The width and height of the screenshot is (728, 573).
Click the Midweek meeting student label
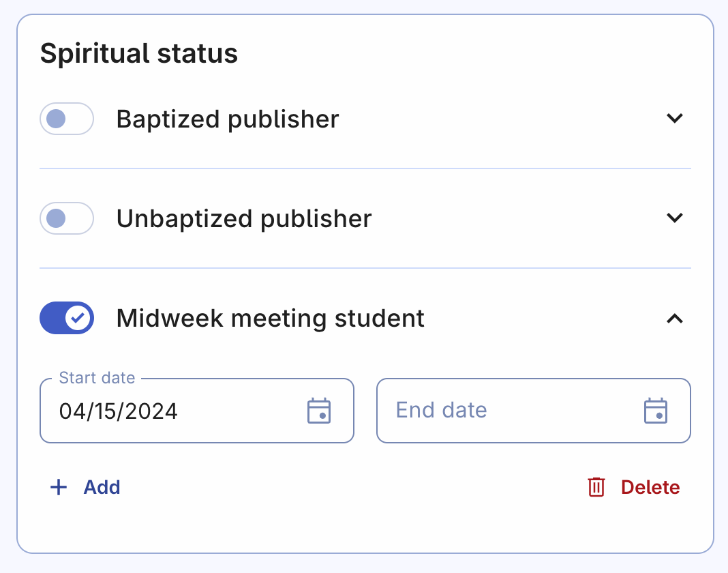pyautogui.click(x=270, y=318)
